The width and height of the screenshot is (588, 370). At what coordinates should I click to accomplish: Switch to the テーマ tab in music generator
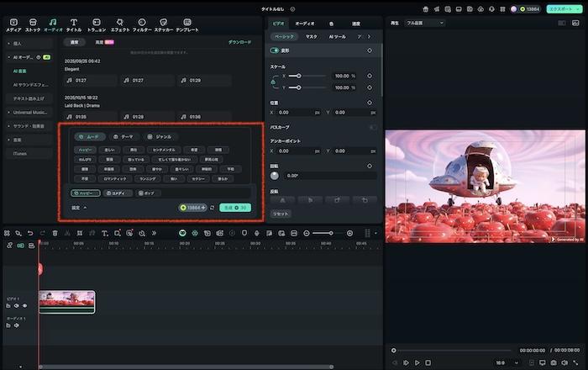point(123,136)
